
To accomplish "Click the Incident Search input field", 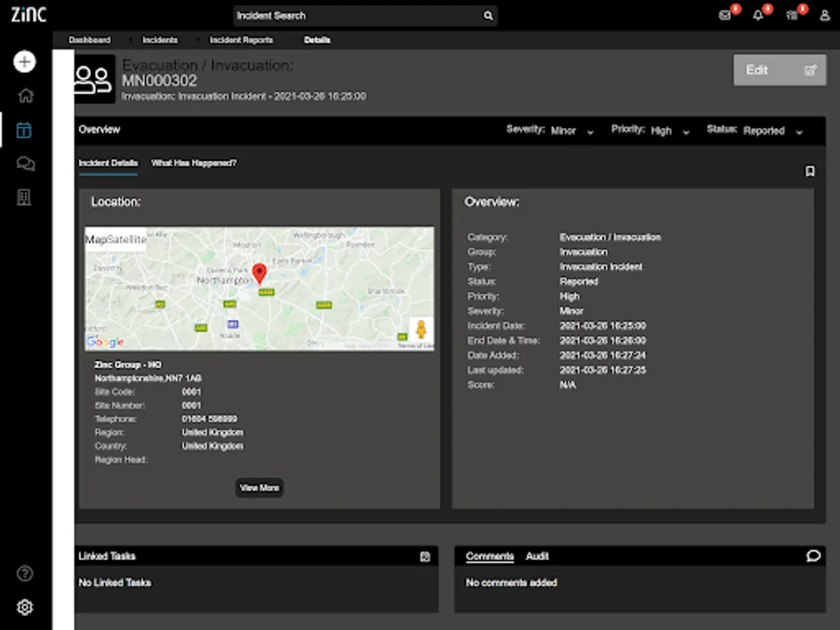I will point(357,15).
